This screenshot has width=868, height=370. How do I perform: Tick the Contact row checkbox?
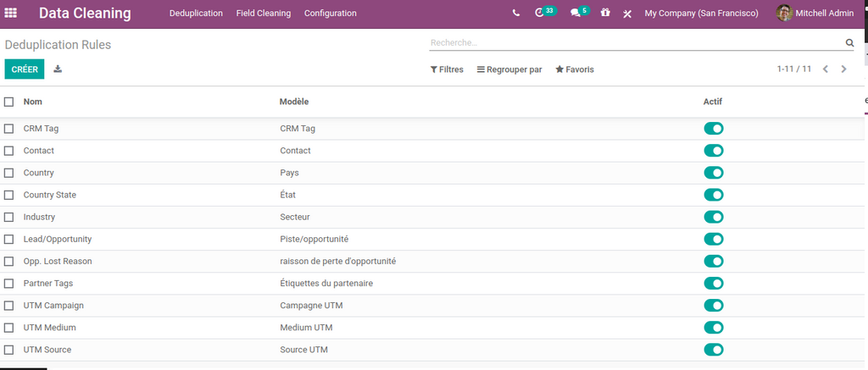[9, 151]
